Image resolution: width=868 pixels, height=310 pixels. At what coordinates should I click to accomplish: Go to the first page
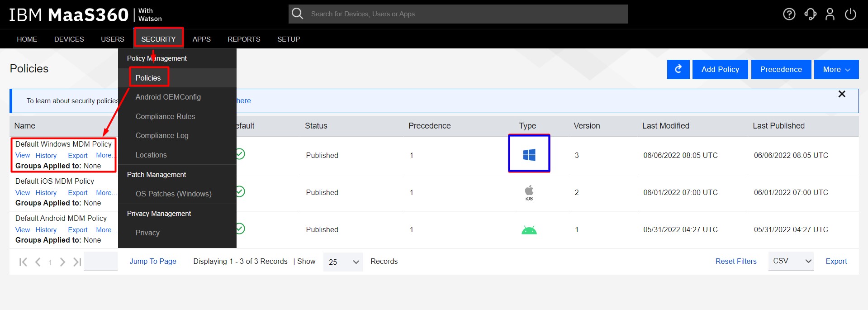click(x=23, y=262)
